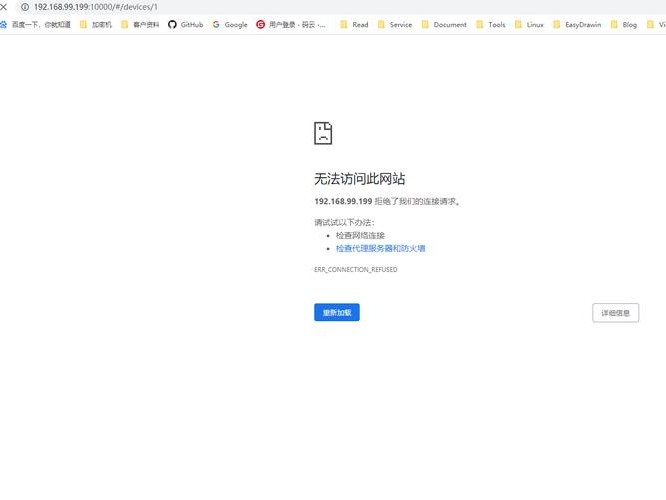Select the ERR_CONNECTION_REFUSED error text
This screenshot has height=500, width=666.
click(x=356, y=270)
